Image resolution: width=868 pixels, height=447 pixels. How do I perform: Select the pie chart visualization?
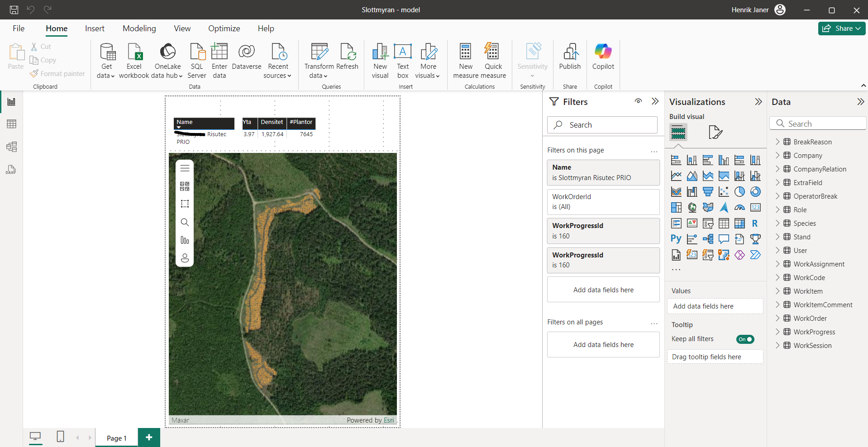[739, 191]
